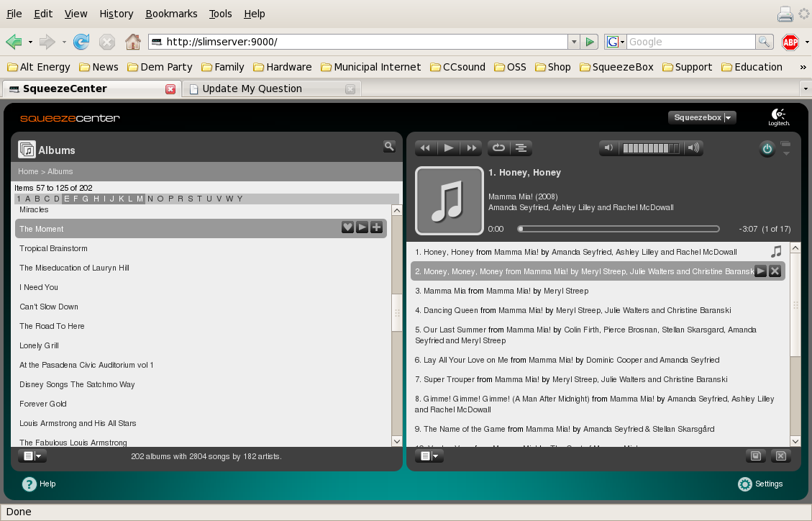Switch to Update My Question tab
Viewport: 812px width, 521px height.
point(252,89)
